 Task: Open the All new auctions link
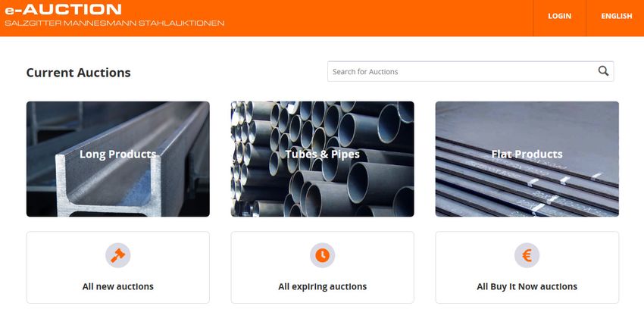pyautogui.click(x=118, y=267)
